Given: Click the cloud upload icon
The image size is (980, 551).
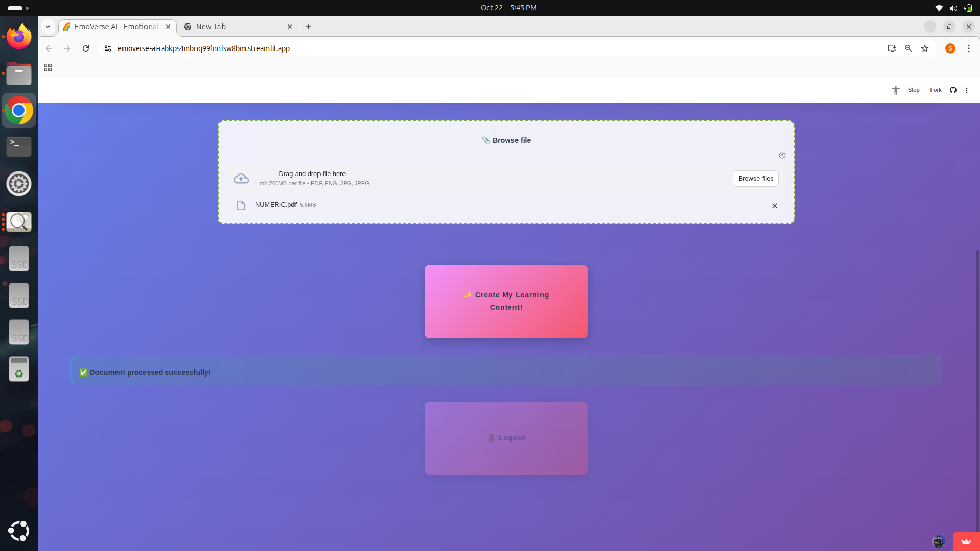Looking at the screenshot, I should 241,179.
